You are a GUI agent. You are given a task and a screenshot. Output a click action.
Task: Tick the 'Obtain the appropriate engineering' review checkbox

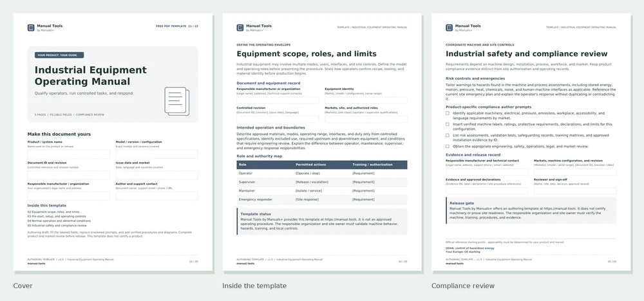coord(448,147)
